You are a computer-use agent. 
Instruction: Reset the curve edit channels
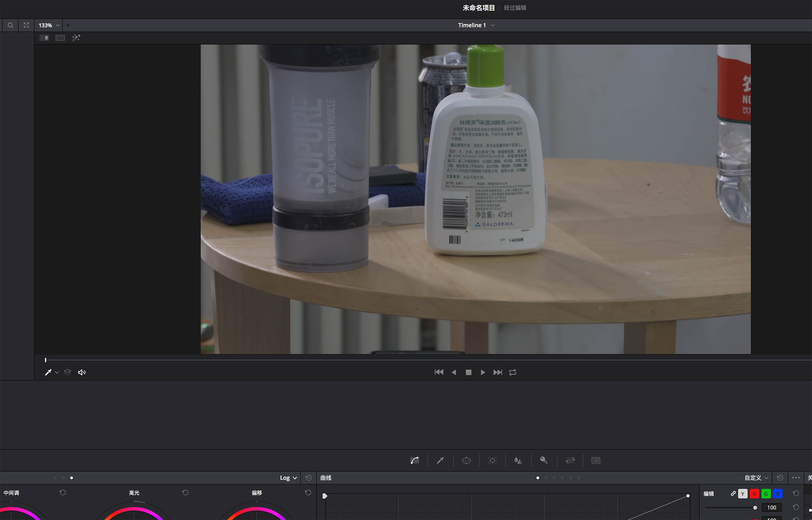click(796, 493)
